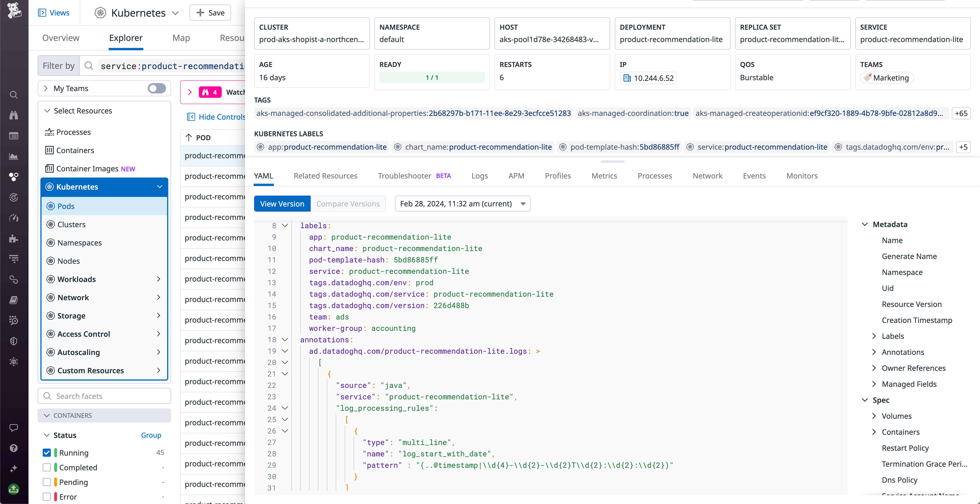Open the Kubernetes view dropdown

coord(175,13)
